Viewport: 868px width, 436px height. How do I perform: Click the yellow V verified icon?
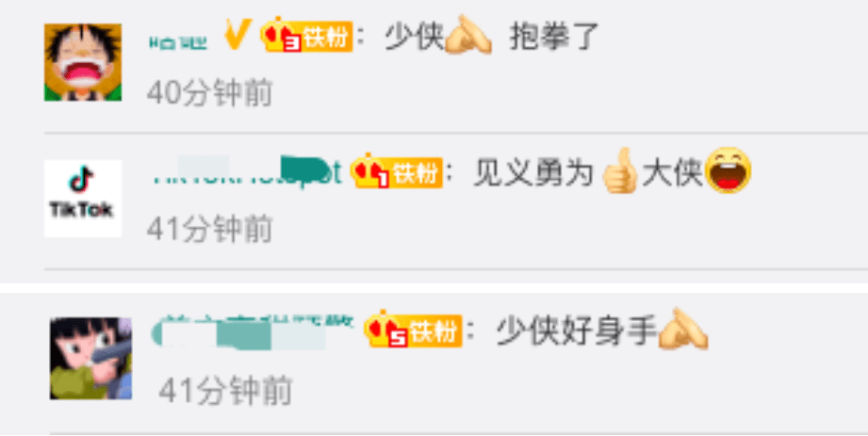(x=237, y=36)
